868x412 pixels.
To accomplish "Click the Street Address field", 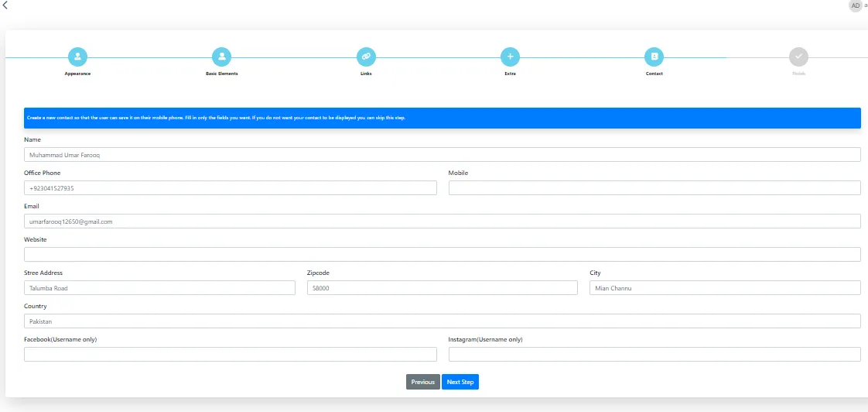I will 159,288.
